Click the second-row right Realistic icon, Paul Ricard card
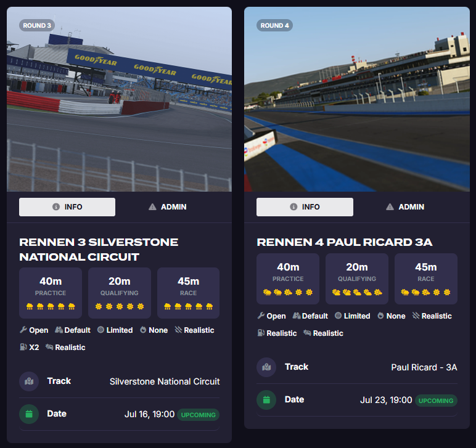This screenshot has width=476, height=448. (307, 333)
